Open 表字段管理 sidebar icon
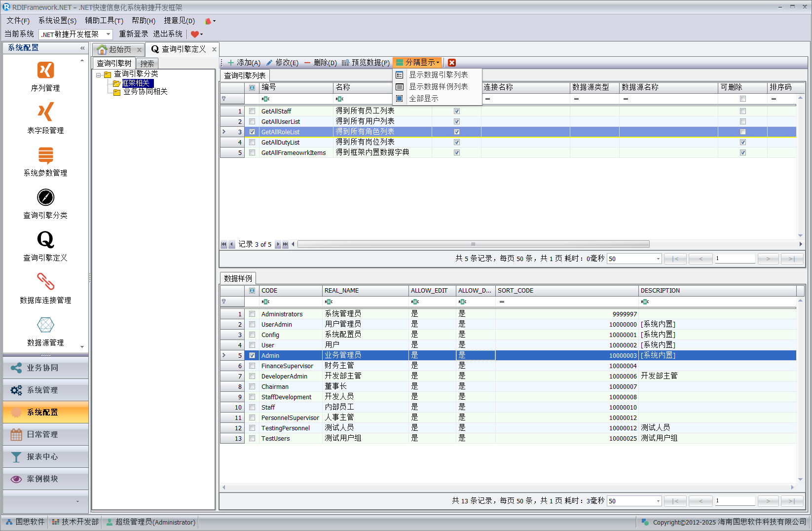 pos(45,112)
